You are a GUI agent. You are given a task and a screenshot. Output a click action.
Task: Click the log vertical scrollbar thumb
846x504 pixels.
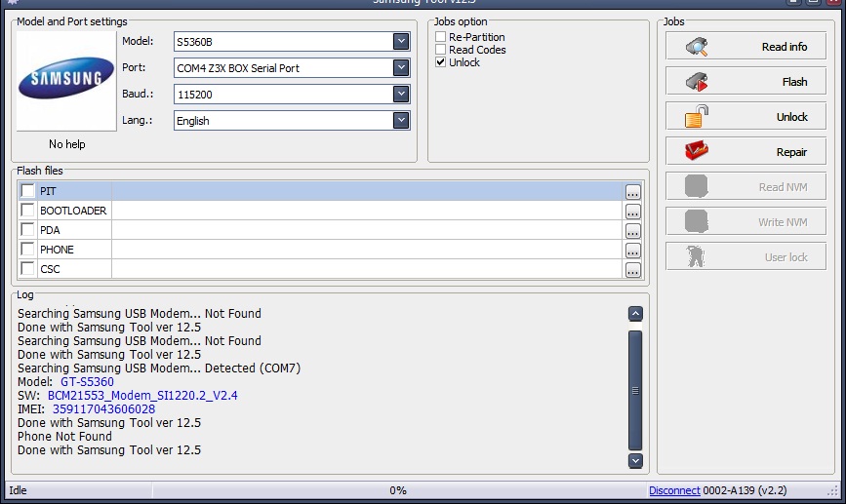(x=635, y=390)
